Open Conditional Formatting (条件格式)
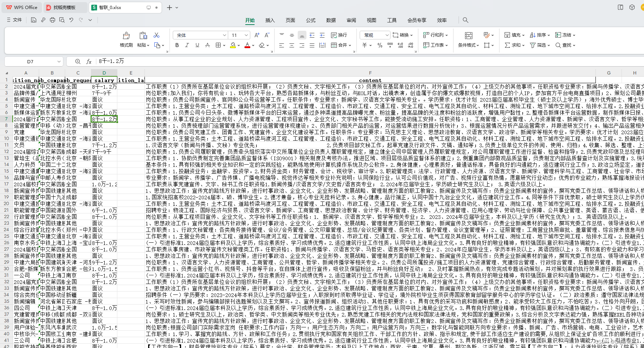Viewport: 644px width, 348px height. [x=468, y=40]
